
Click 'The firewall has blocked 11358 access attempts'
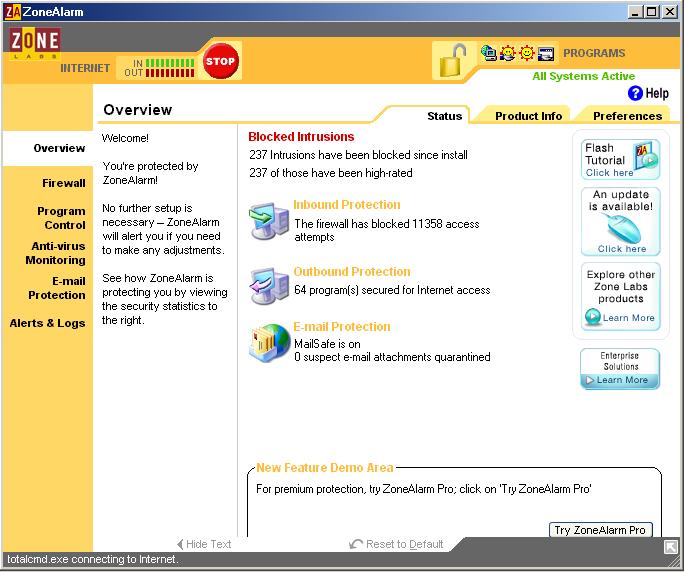pyautogui.click(x=386, y=230)
